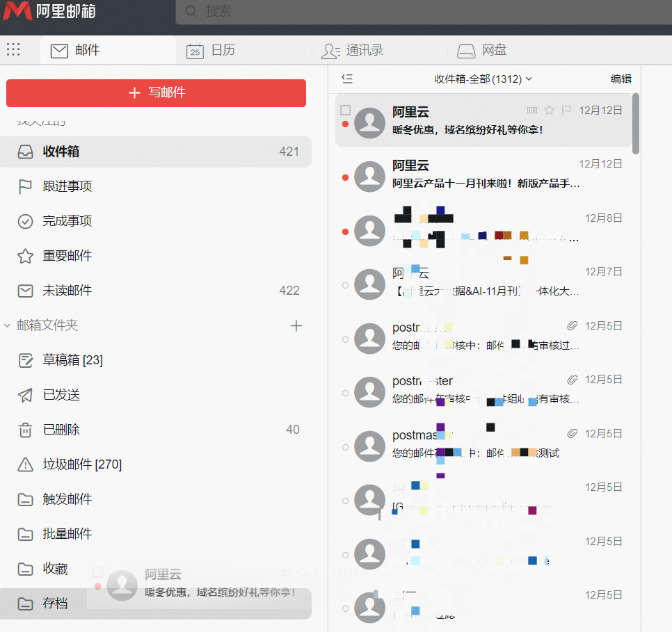Collapse the 邮箱文件夹 folder section

[8, 325]
